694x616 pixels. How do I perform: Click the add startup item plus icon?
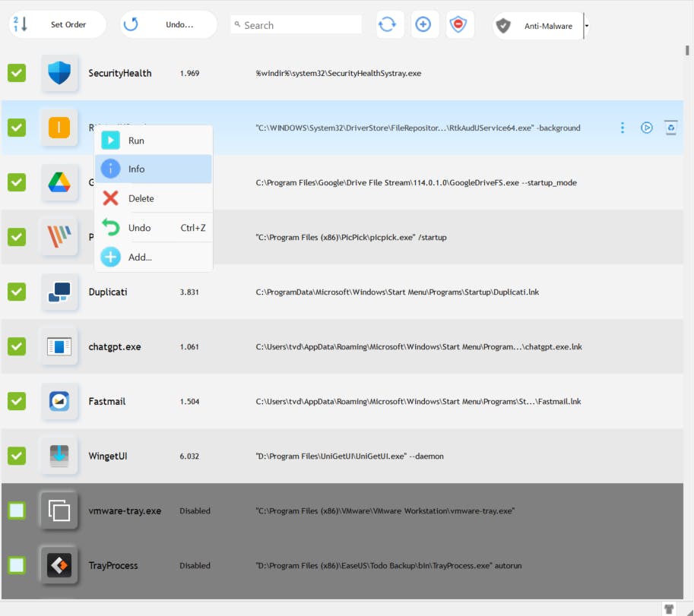(423, 24)
